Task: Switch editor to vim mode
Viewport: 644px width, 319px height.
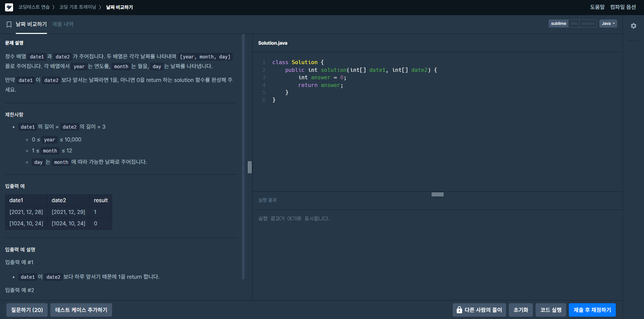Action: point(574,24)
